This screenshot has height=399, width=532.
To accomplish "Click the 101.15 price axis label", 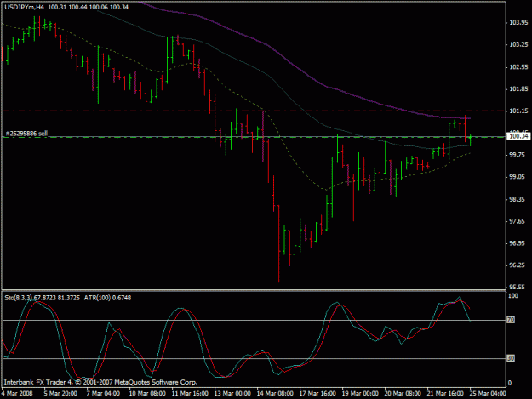I will point(518,111).
